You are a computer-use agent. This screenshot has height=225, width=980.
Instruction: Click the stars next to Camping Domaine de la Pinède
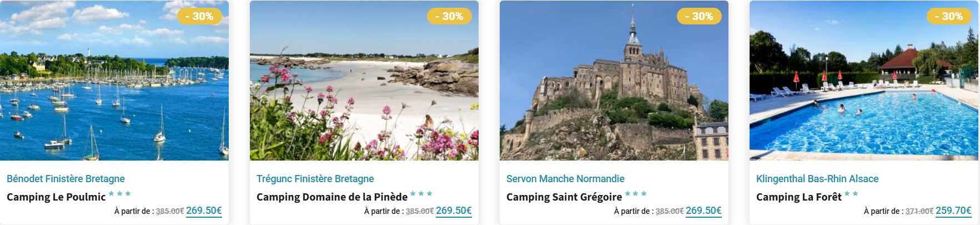click(x=421, y=194)
